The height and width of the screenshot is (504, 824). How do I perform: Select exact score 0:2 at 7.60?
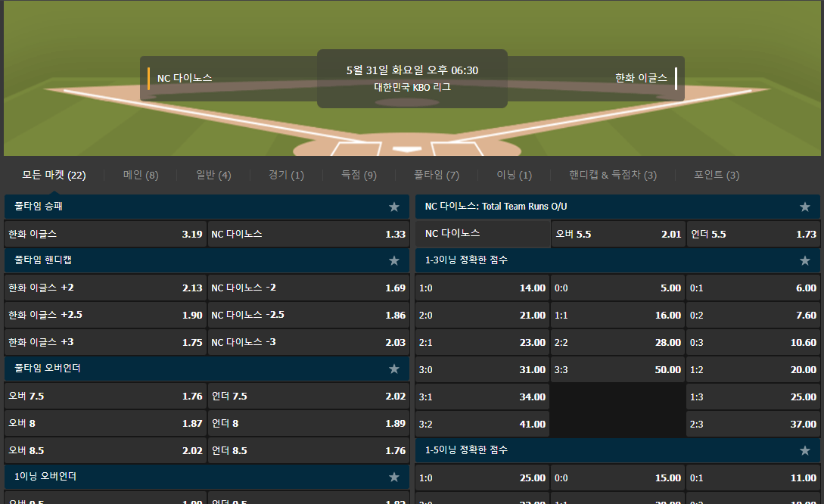click(754, 315)
